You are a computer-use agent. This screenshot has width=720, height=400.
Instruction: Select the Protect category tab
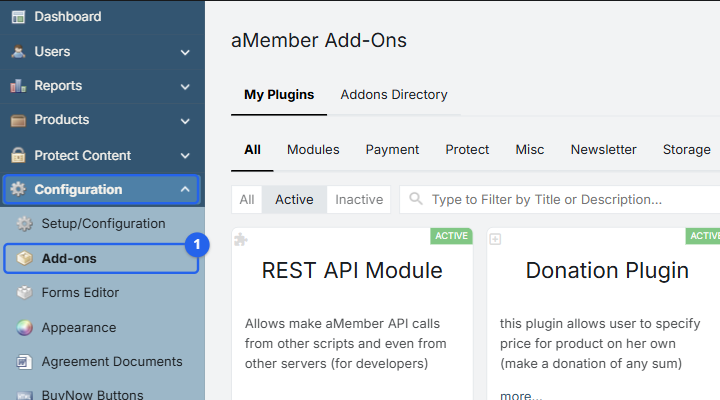[467, 150]
